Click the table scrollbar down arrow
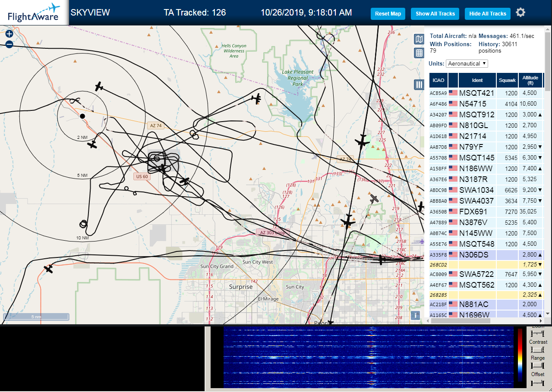The image size is (552, 392). [x=548, y=314]
